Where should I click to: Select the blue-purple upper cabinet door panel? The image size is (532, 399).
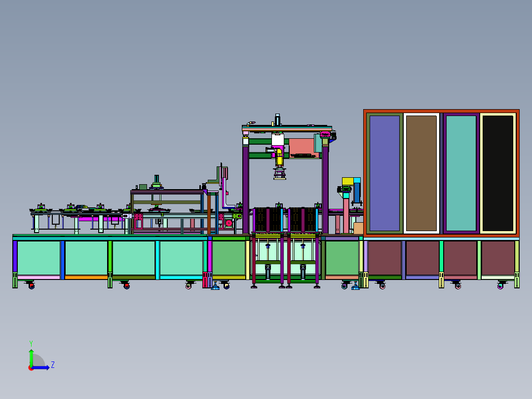[384, 173]
